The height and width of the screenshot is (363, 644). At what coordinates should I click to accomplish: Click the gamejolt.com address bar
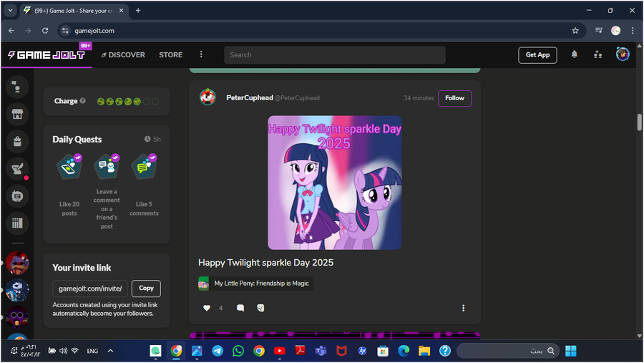click(321, 30)
